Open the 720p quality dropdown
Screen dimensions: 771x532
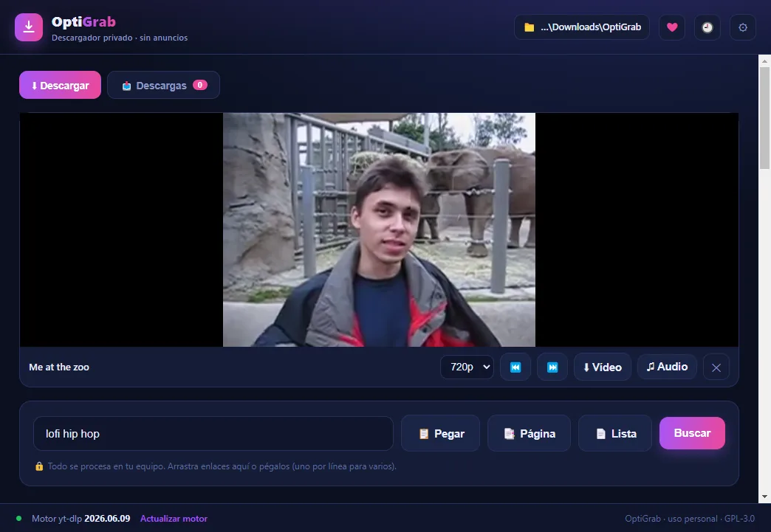click(467, 367)
